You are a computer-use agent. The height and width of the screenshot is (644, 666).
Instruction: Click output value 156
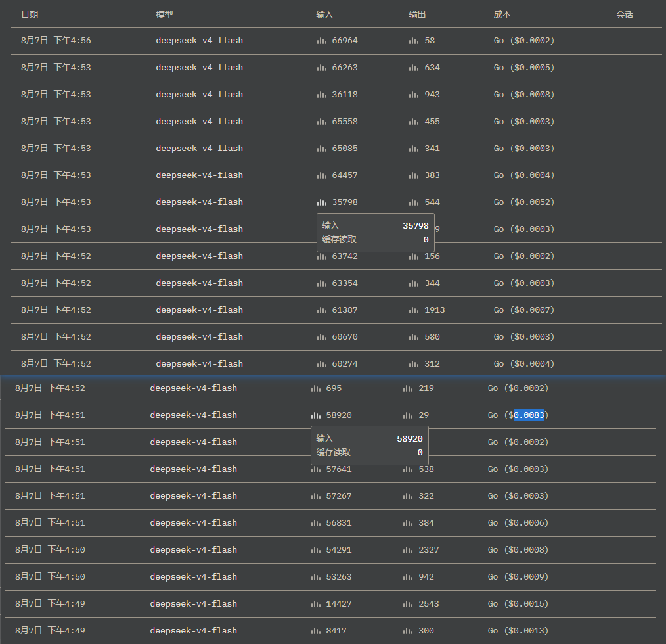432,256
